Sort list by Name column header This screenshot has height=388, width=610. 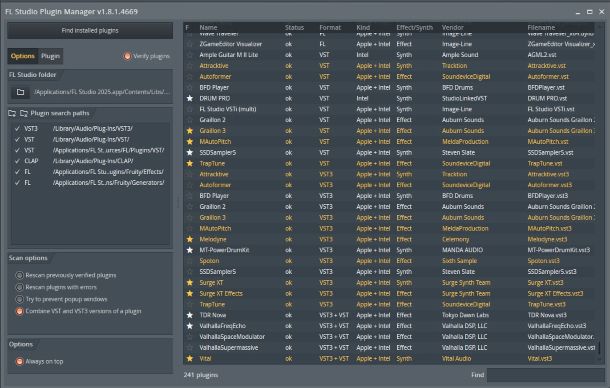(x=209, y=27)
